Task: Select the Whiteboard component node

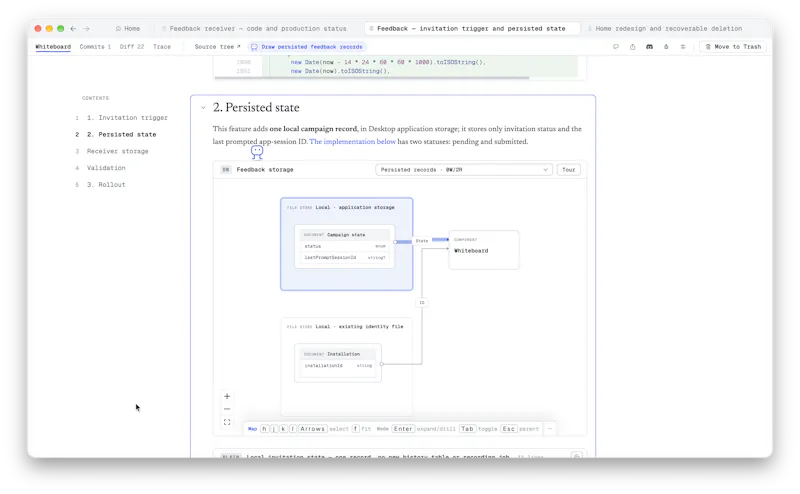Action: tap(484, 250)
